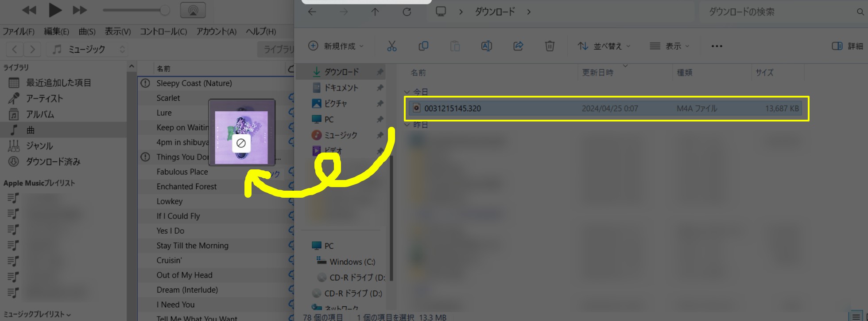This screenshot has height=321, width=868.
Task: Go back in iTunes navigation
Action: pos(15,49)
